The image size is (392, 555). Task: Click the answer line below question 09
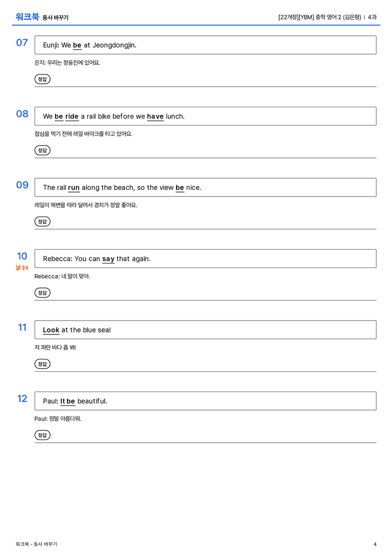(x=205, y=229)
